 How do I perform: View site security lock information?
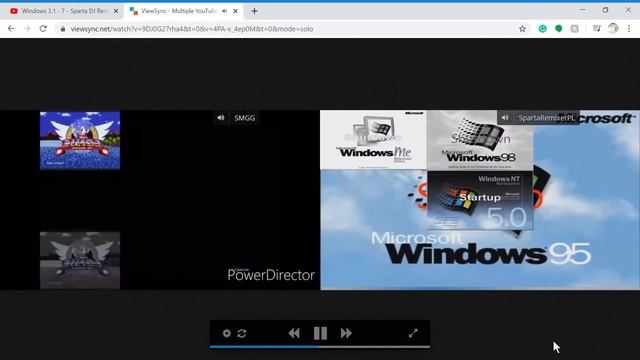point(62,29)
